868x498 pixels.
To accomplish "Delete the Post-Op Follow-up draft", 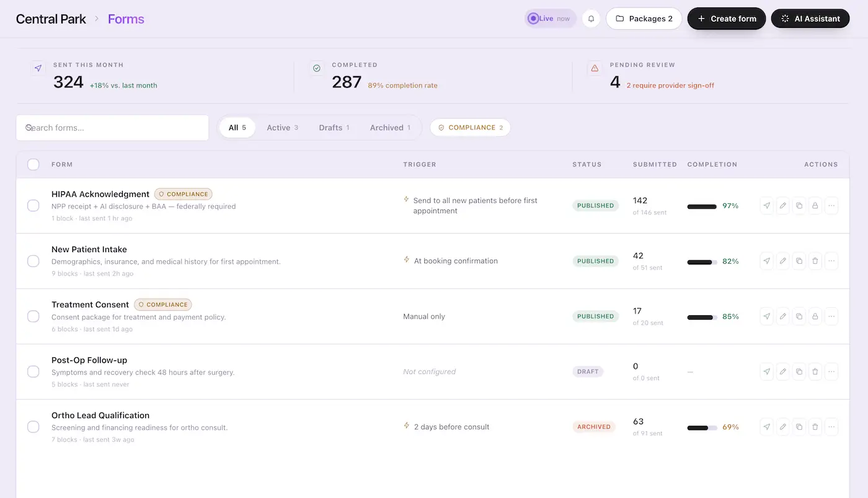I will [x=815, y=372].
